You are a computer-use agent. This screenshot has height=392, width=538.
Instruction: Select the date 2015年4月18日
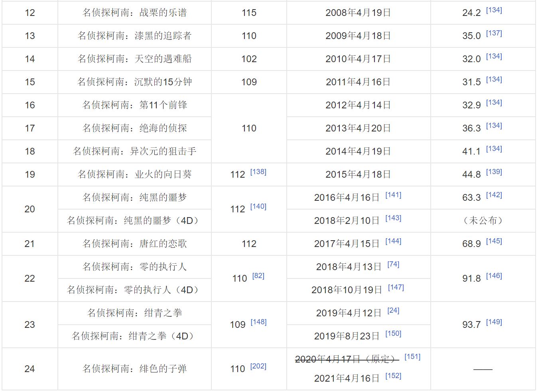[358, 174]
